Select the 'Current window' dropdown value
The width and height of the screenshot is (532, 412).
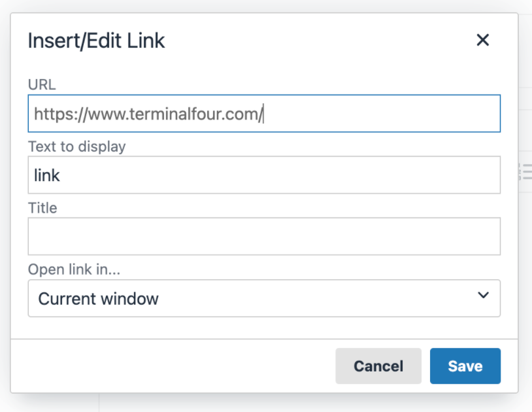[99, 300]
